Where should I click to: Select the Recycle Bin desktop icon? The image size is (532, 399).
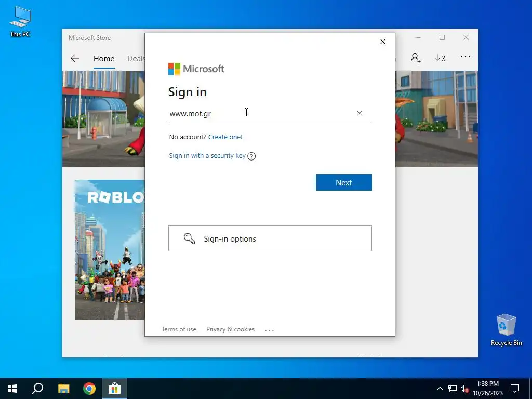(506, 330)
